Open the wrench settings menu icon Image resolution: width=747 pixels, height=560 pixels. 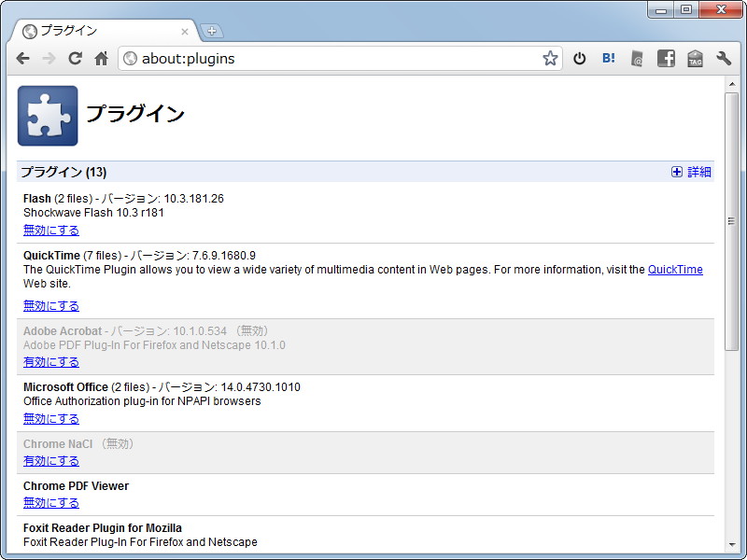tap(724, 58)
